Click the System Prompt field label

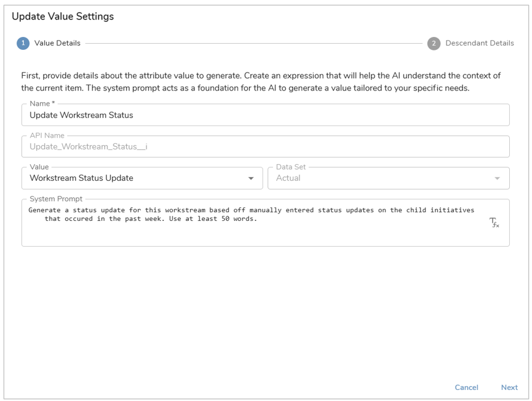[x=56, y=199]
